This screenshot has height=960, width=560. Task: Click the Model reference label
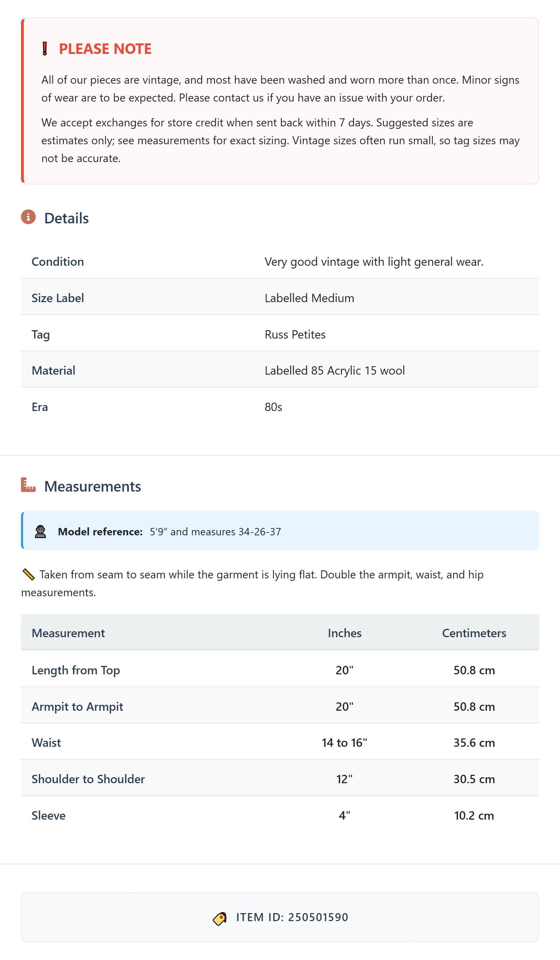100,532
